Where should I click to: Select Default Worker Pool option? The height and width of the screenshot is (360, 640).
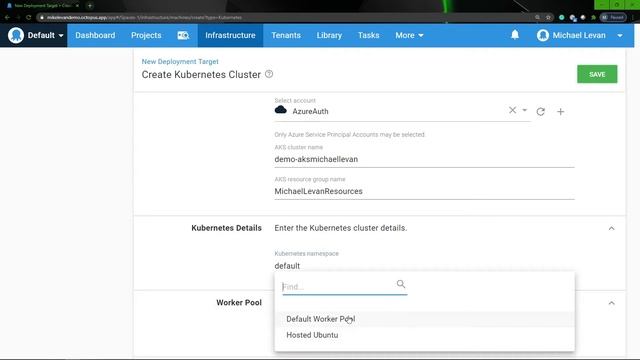coord(424,319)
